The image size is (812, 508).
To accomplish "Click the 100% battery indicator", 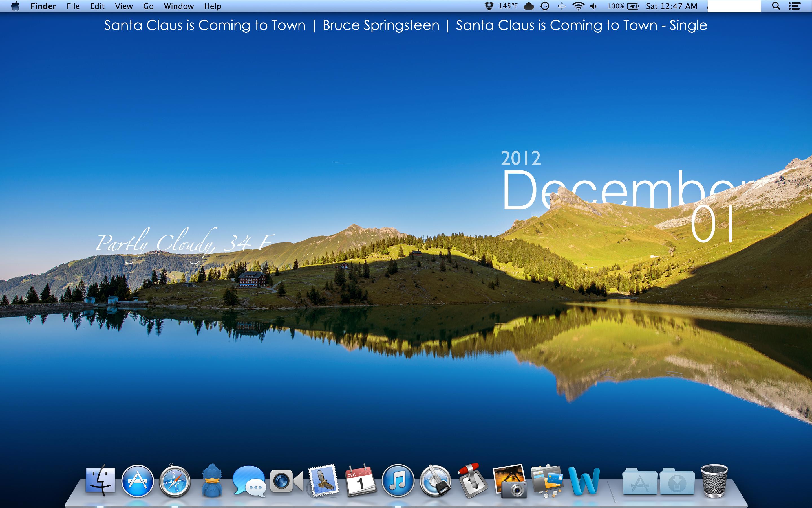I will click(623, 6).
